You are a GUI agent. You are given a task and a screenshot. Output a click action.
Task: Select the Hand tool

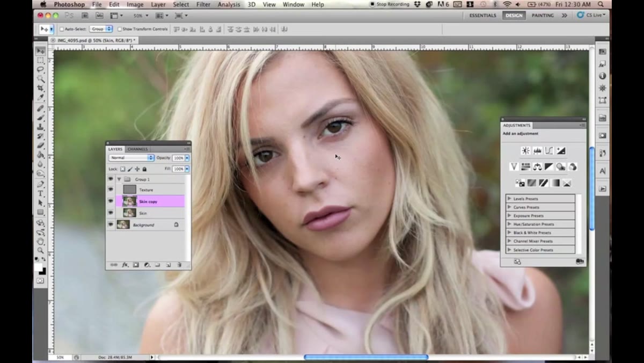click(x=41, y=241)
